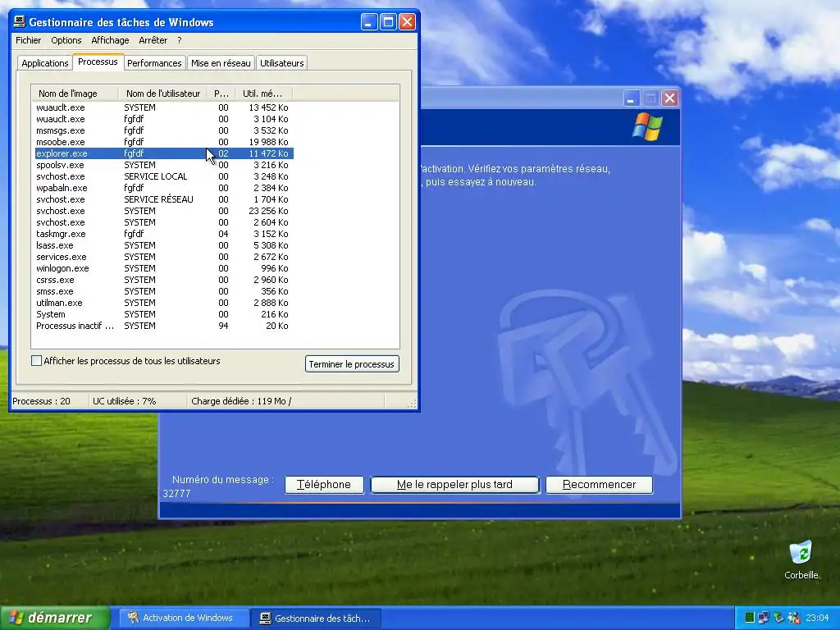Select the wpabaln.exe process row
The height and width of the screenshot is (630, 840).
(162, 188)
